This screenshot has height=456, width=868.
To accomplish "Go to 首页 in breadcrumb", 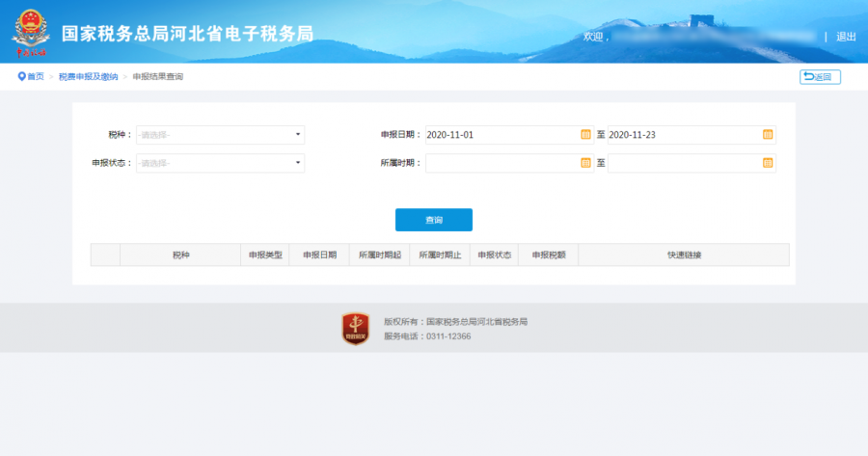I will pos(35,76).
